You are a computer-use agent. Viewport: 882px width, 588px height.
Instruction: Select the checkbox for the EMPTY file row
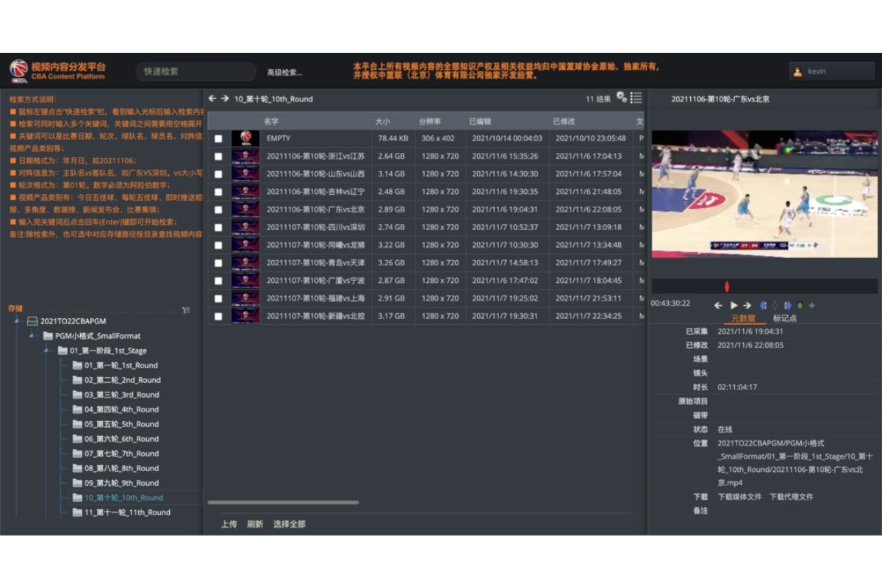coord(218,138)
